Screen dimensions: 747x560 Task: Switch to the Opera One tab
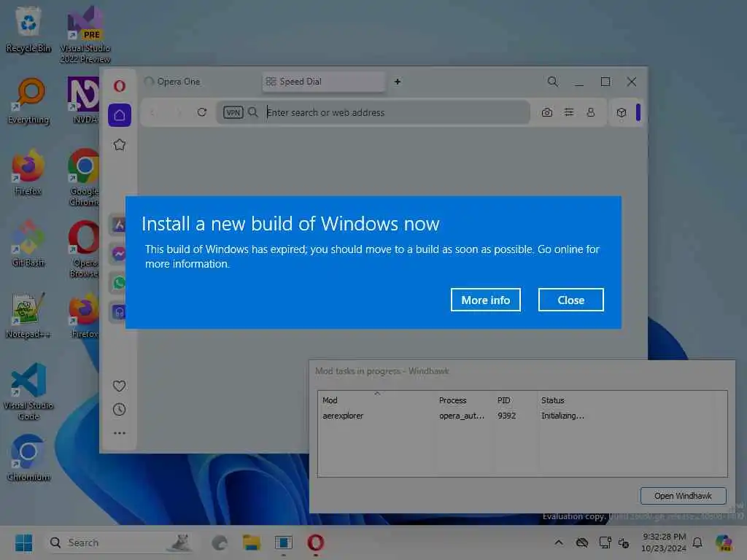200,82
